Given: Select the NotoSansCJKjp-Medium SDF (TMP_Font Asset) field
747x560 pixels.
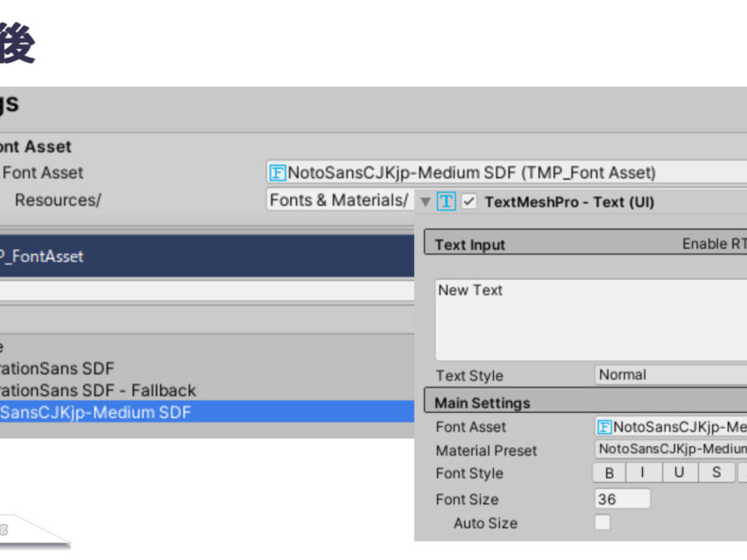Looking at the screenshot, I should coord(506,172).
